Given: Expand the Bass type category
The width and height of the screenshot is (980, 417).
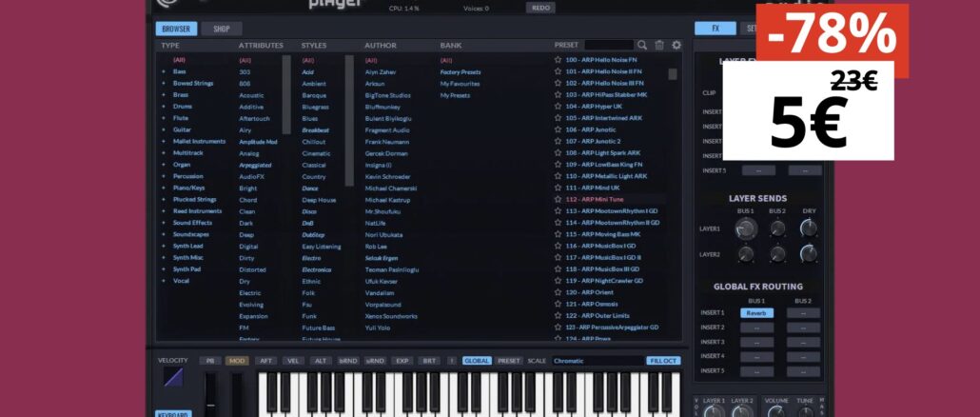Looking at the screenshot, I should point(164,72).
